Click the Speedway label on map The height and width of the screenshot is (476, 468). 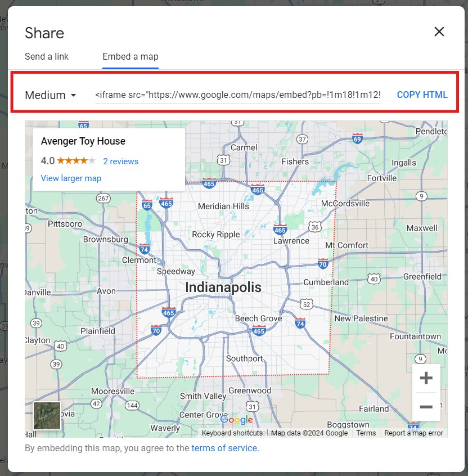[x=175, y=271]
